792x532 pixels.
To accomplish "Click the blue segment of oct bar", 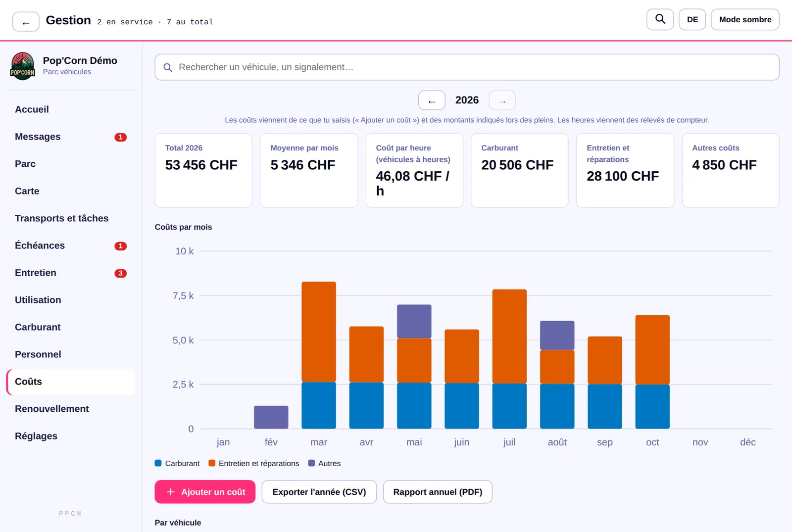I will tap(652, 407).
